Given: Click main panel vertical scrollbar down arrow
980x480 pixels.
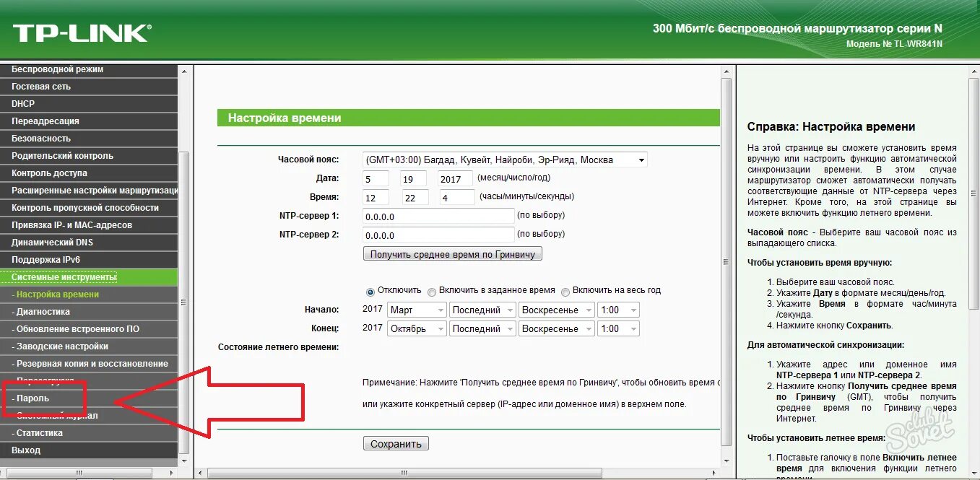Looking at the screenshot, I should tap(726, 460).
